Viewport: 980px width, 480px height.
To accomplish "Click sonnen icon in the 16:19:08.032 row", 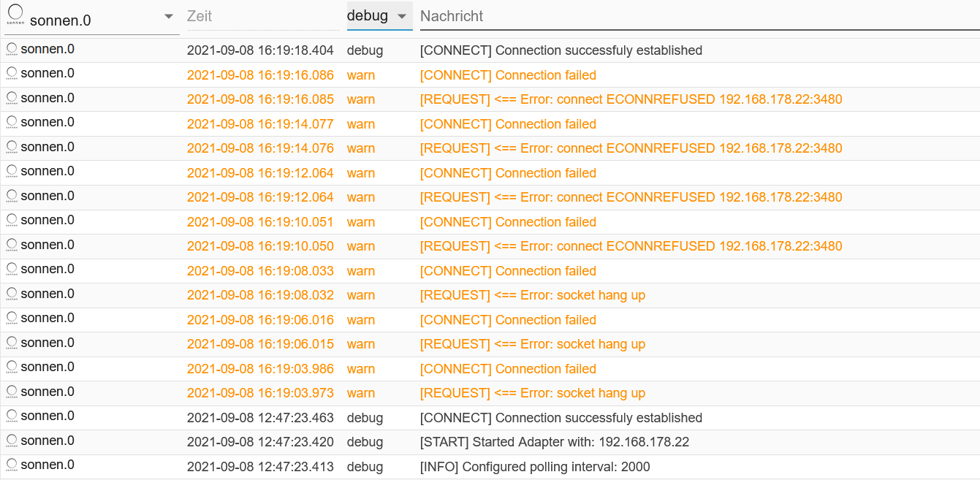I will 12,294.
